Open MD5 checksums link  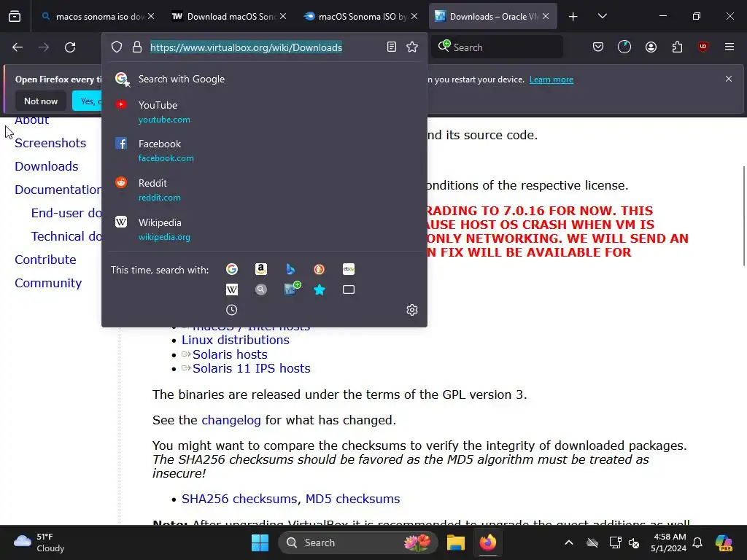pyautogui.click(x=352, y=499)
